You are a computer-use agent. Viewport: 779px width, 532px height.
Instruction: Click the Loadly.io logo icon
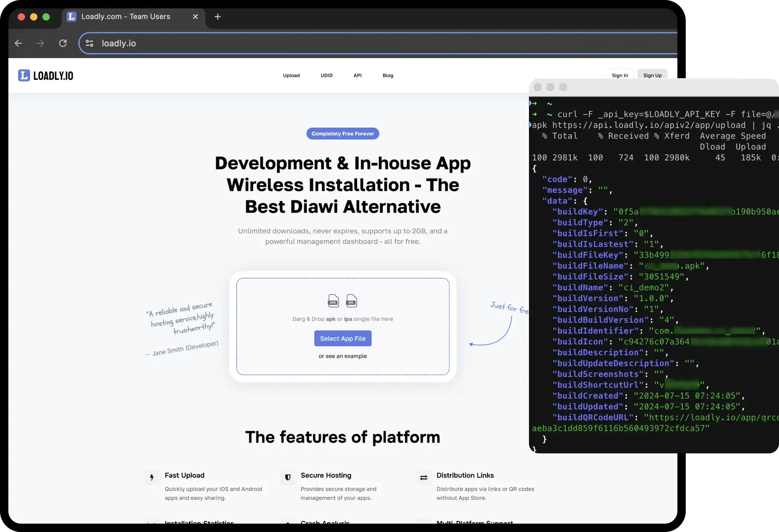[24, 75]
